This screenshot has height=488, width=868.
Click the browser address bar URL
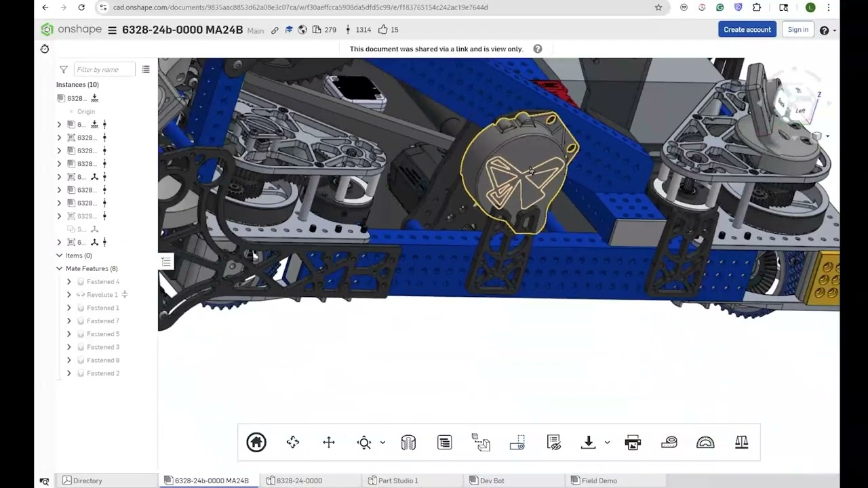pos(300,7)
